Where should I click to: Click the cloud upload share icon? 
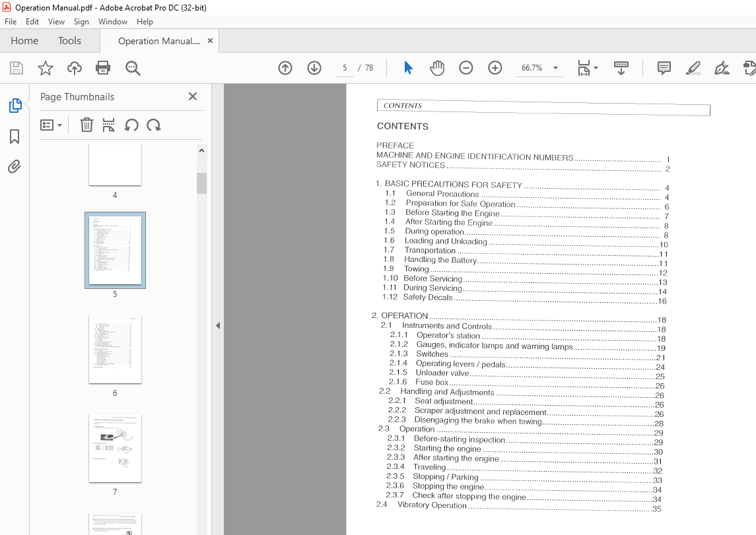74,68
